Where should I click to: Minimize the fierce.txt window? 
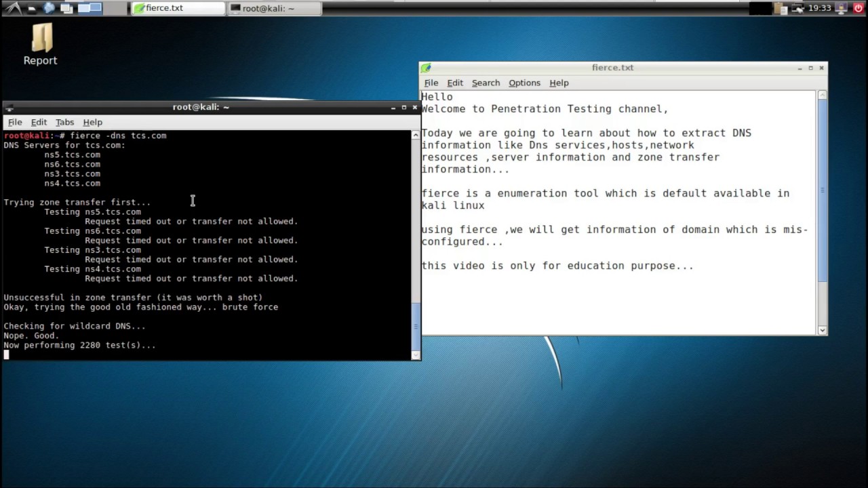pos(800,68)
